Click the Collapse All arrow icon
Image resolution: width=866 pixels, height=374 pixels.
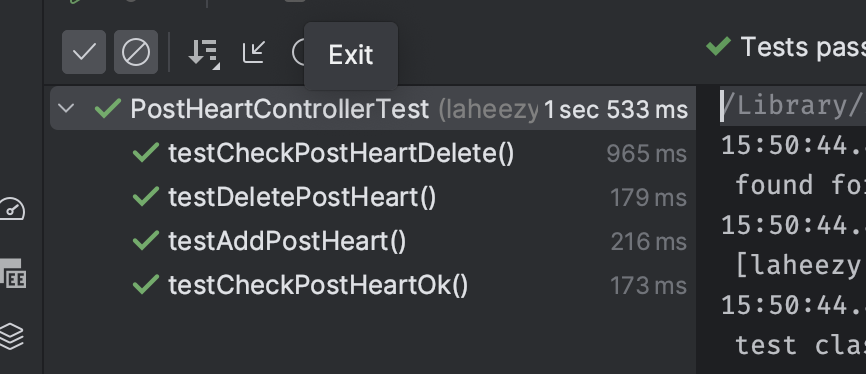(254, 52)
